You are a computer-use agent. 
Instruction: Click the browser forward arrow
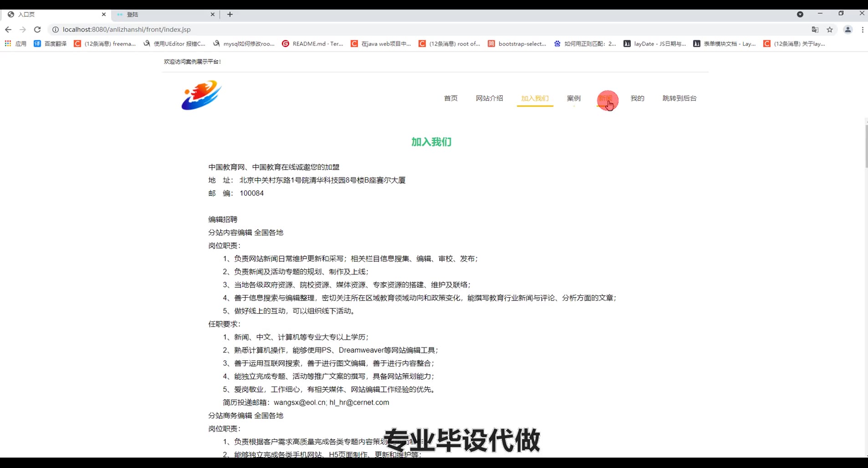(x=23, y=30)
